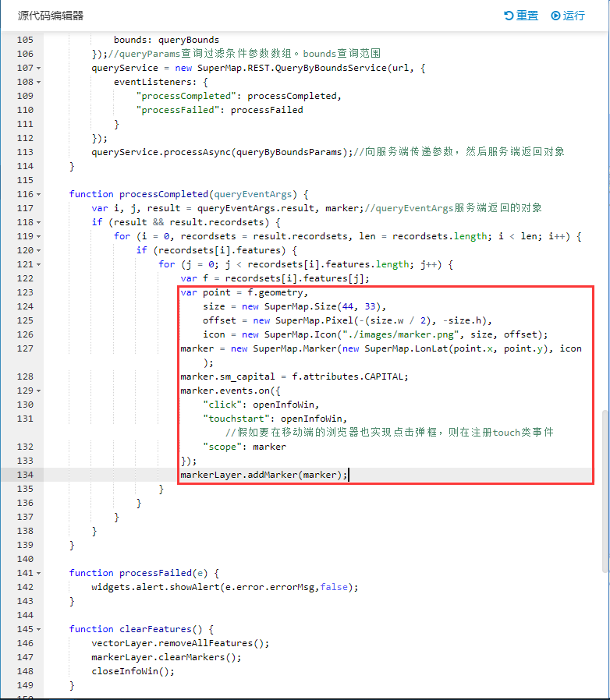610x700 pixels.
Task: Collapse code fold at line 108
Action: 38,82
